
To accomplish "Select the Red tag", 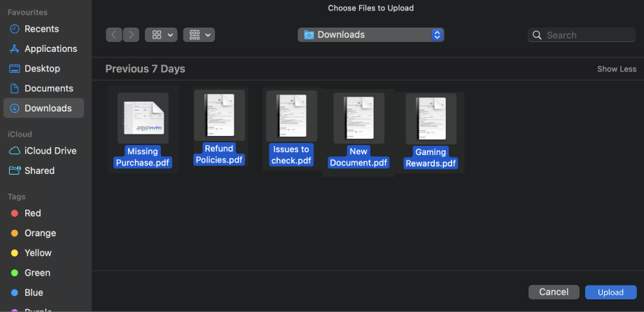I will (32, 213).
